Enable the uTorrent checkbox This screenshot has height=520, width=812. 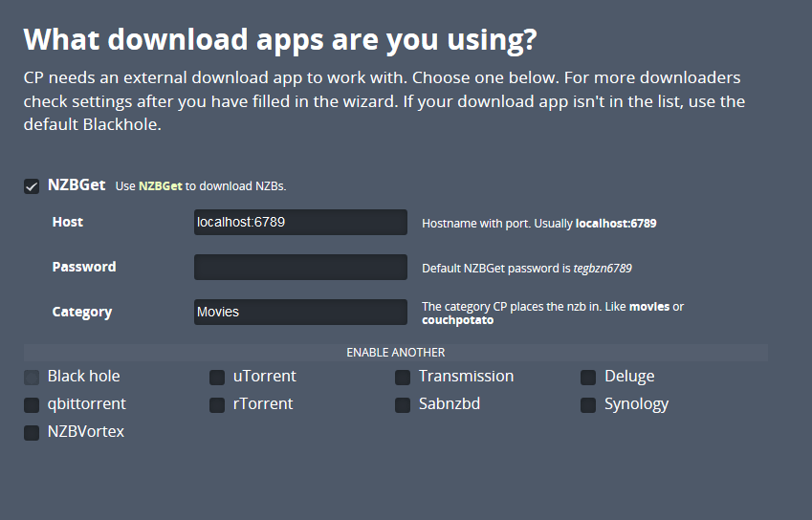point(217,377)
